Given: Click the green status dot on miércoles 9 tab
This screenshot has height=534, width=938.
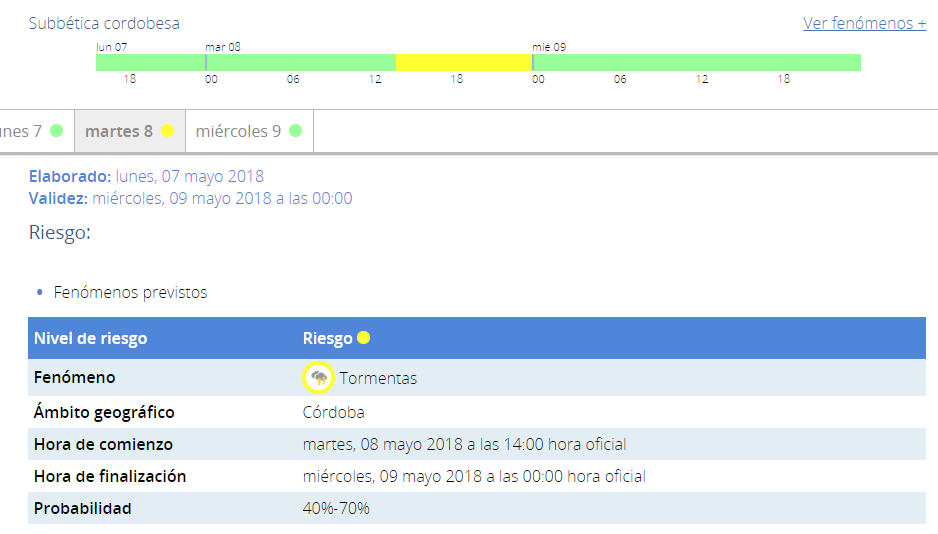Looking at the screenshot, I should point(296,130).
